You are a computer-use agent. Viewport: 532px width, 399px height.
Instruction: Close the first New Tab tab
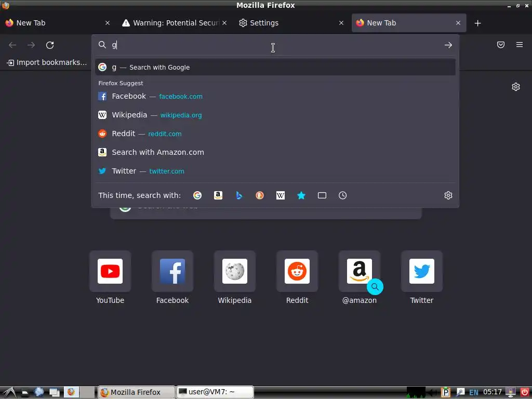pyautogui.click(x=108, y=23)
